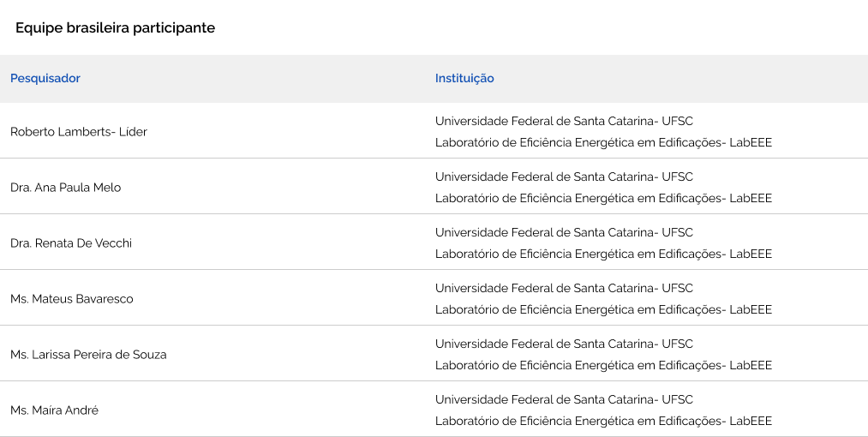Select the name Dra. Ana Paula Melo
The height and width of the screenshot is (437, 868).
tap(66, 188)
